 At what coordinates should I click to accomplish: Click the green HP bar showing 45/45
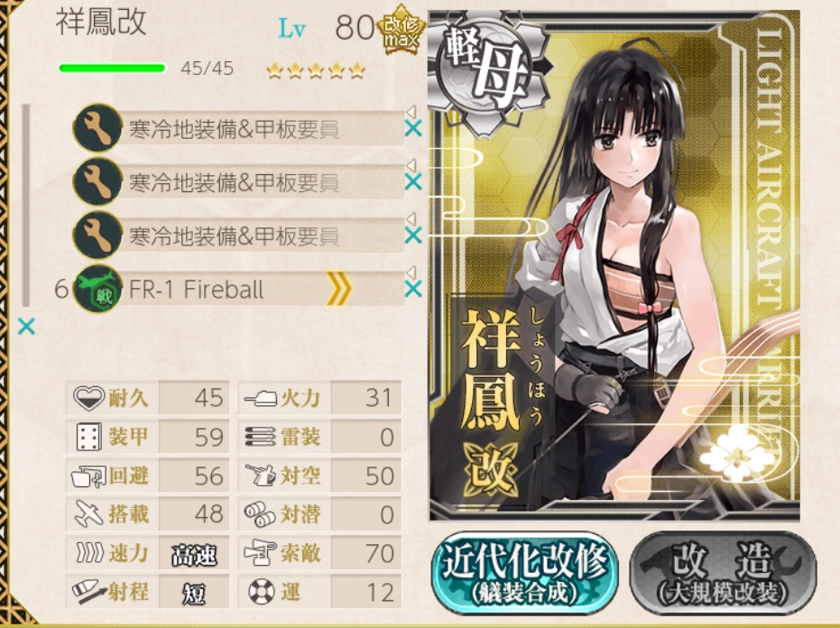(x=112, y=68)
